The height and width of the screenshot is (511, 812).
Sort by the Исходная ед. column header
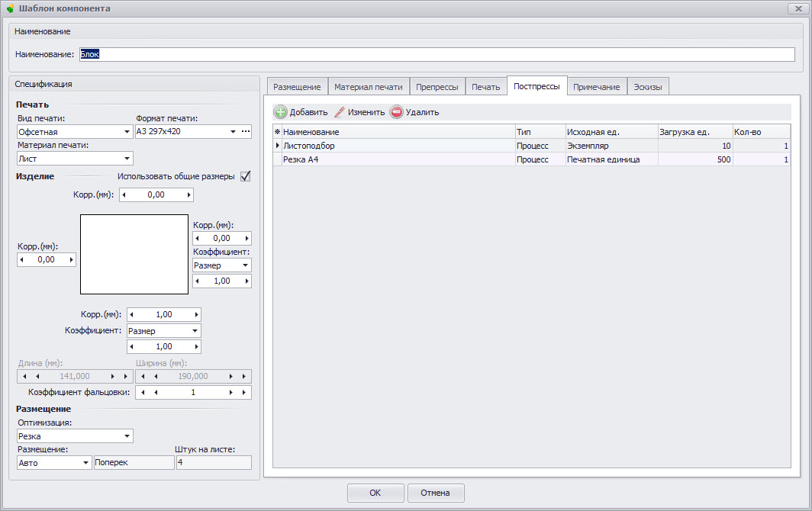(611, 132)
